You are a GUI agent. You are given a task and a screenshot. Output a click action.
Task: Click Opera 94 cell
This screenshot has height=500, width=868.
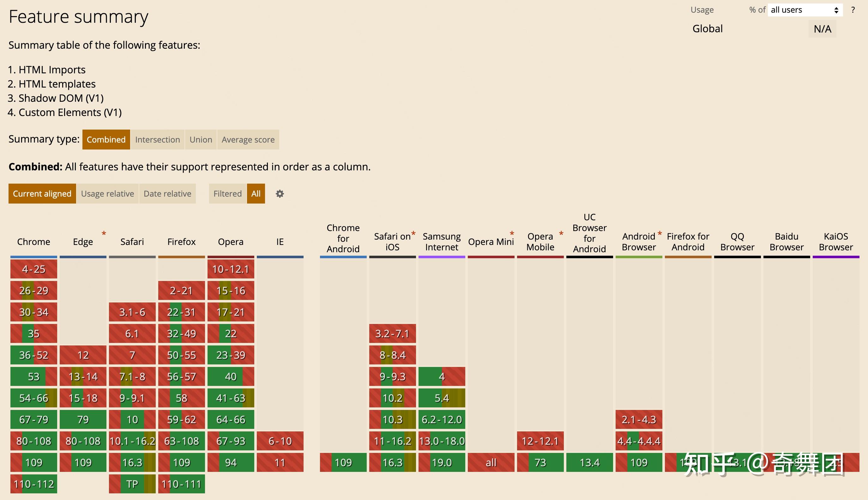click(x=231, y=463)
